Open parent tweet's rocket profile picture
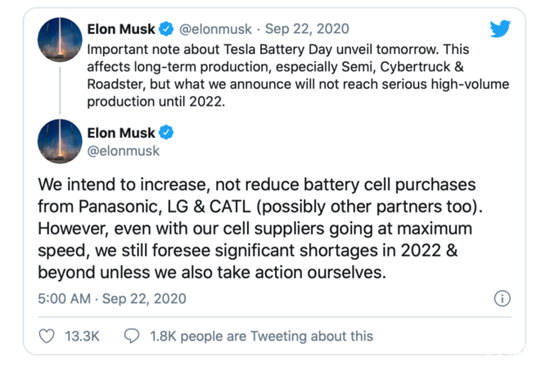550x367 pixels. tap(60, 40)
